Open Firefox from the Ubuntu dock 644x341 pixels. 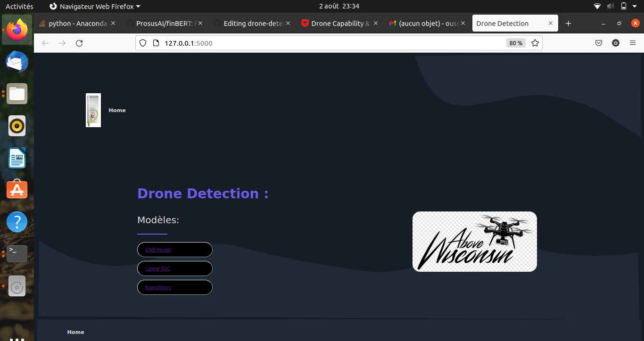point(17,30)
